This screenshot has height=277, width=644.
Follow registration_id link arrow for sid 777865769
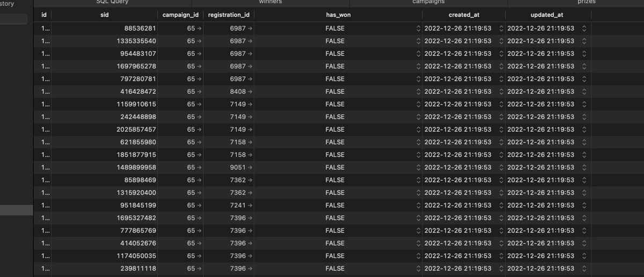250,230
